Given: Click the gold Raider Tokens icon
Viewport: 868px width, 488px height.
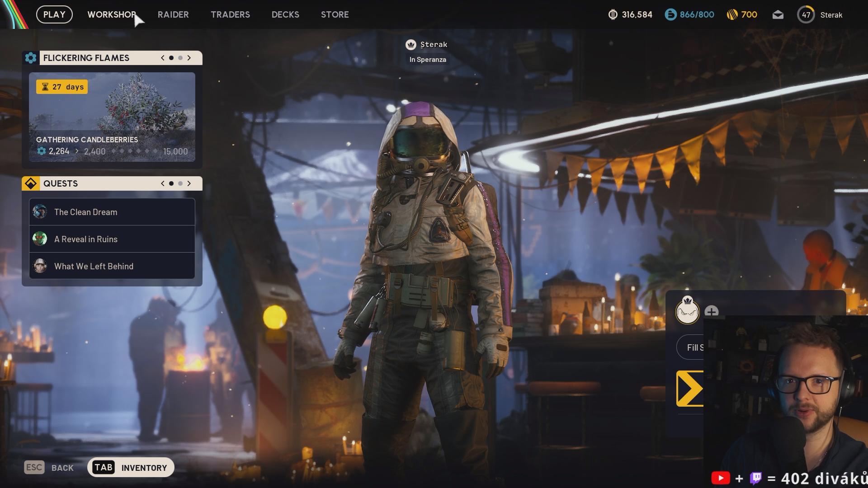Looking at the screenshot, I should pyautogui.click(x=732, y=15).
